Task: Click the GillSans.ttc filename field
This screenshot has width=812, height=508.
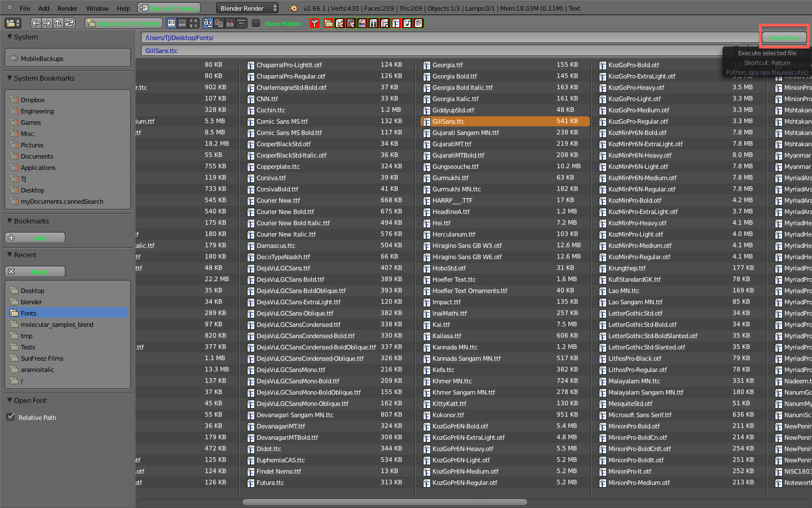Action: (449, 50)
